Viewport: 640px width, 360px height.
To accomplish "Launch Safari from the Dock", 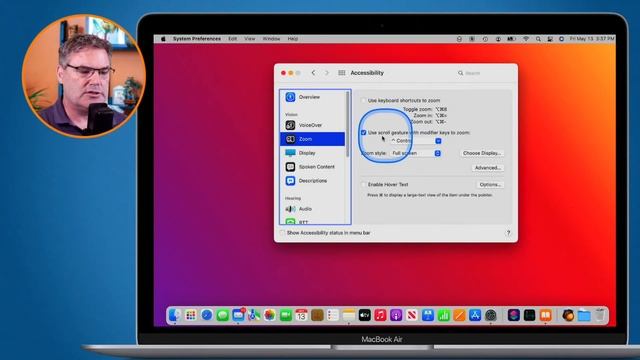I will [207, 315].
